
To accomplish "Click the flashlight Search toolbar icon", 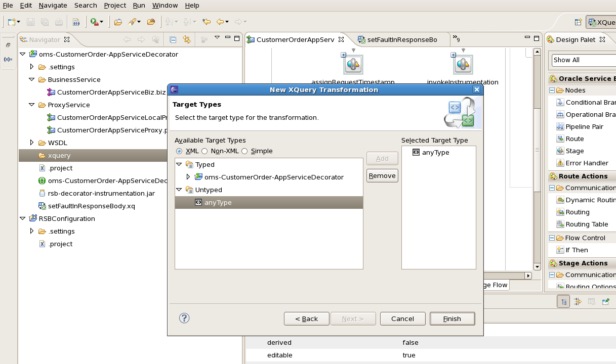I will (x=132, y=22).
